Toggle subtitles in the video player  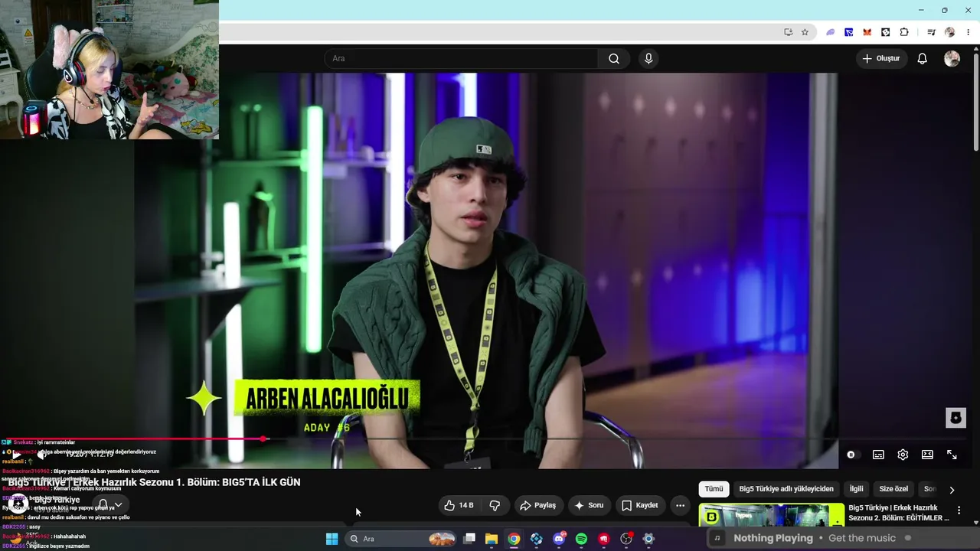(878, 455)
